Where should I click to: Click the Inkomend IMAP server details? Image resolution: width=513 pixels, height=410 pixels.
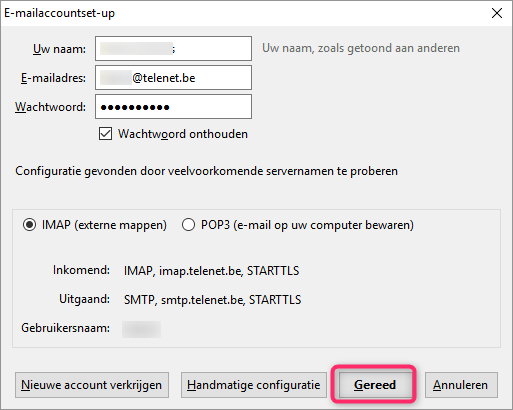click(212, 271)
